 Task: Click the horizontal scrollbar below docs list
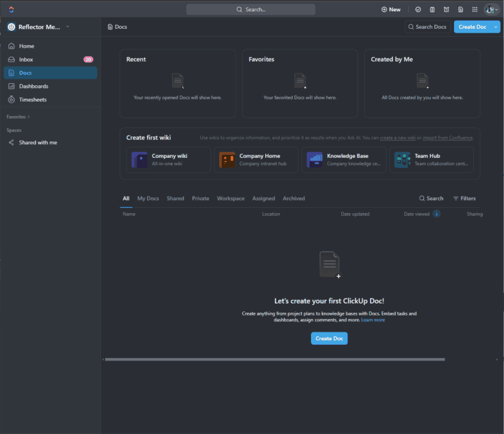click(x=275, y=359)
